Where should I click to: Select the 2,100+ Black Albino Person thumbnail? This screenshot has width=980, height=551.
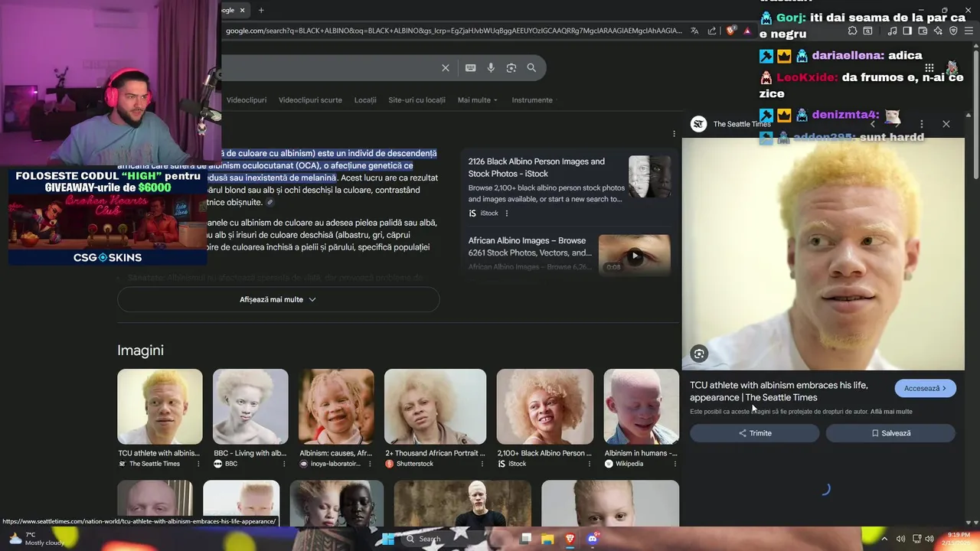pos(544,406)
